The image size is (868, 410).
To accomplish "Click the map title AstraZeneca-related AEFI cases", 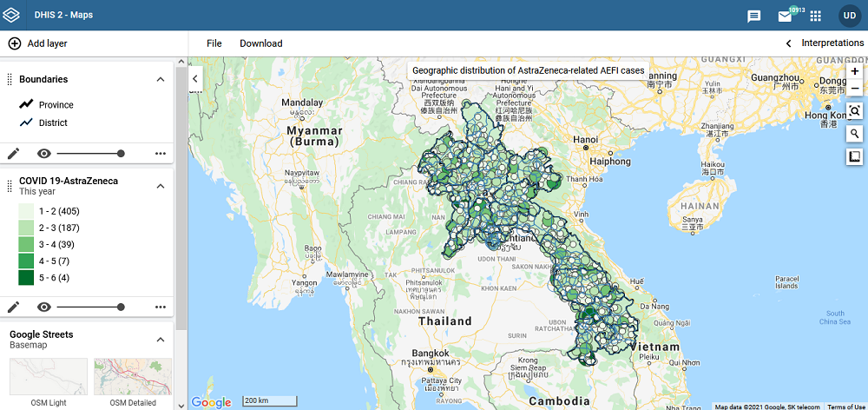I will [528, 70].
